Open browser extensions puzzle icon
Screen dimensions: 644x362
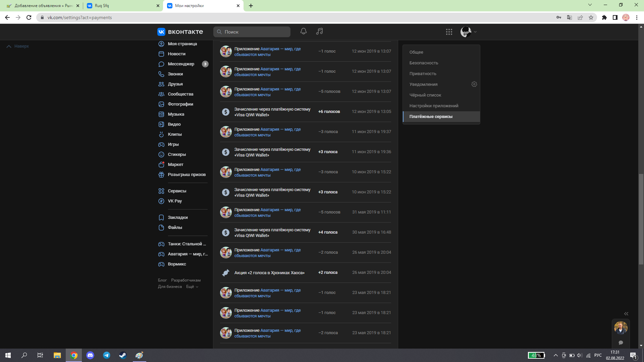(x=604, y=17)
